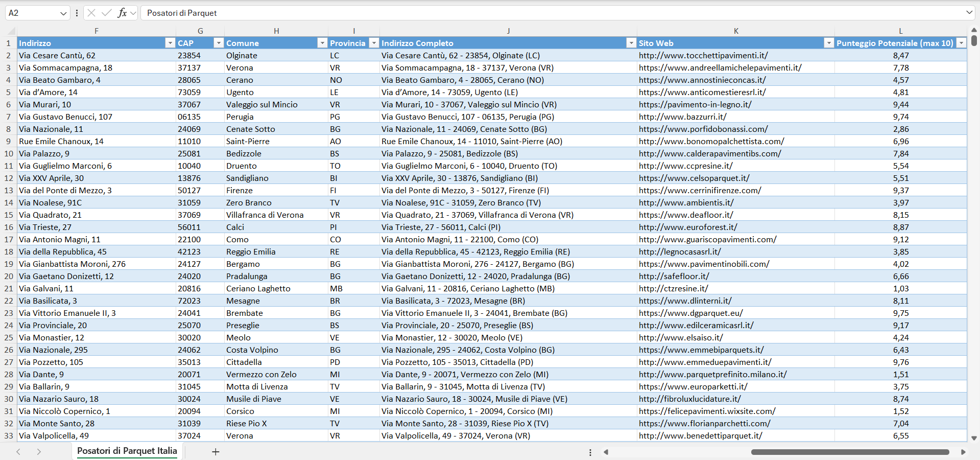Click the scroll-left arrow of horizontal scrollbar
The width and height of the screenshot is (980, 460).
pos(606,452)
